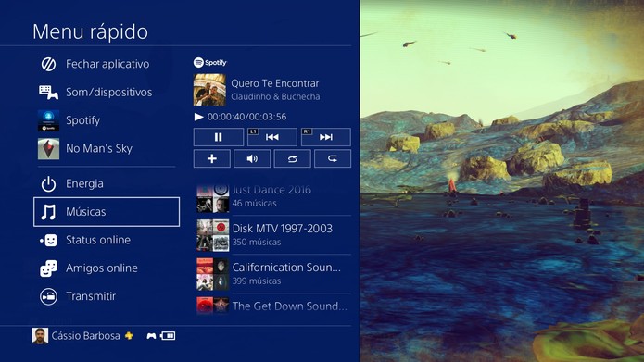Toggle repeat playback mode
This screenshot has height=362, width=644.
pos(333,159)
